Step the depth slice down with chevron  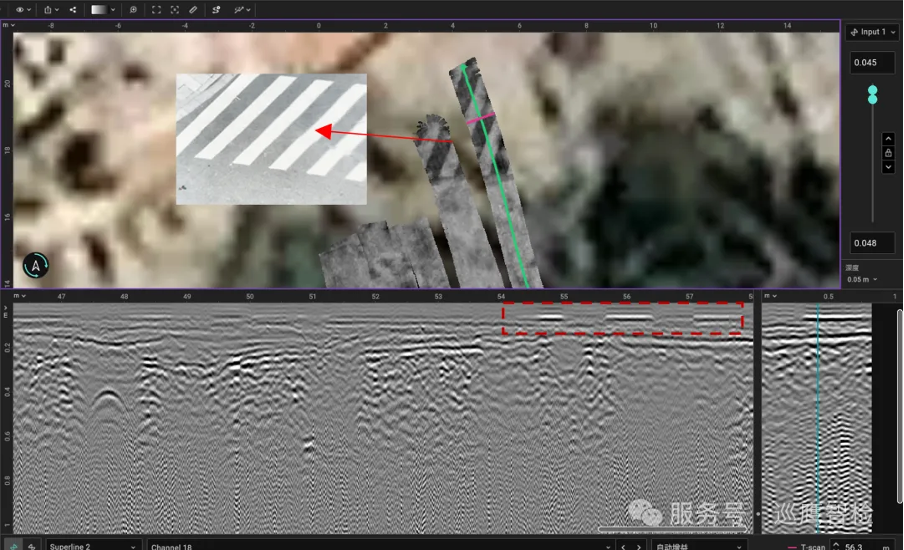tap(888, 167)
